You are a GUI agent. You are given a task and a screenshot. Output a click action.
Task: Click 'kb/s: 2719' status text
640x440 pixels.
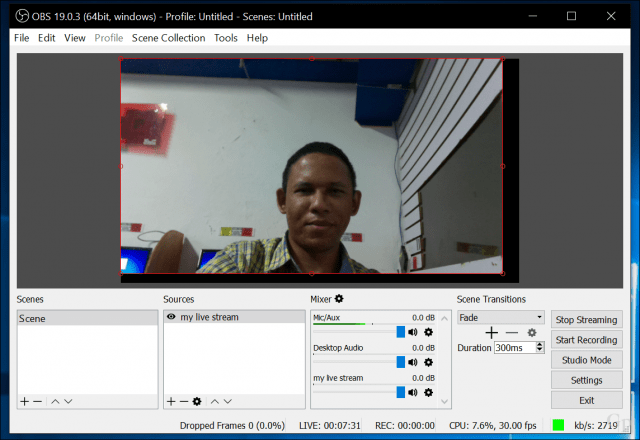coord(596,425)
